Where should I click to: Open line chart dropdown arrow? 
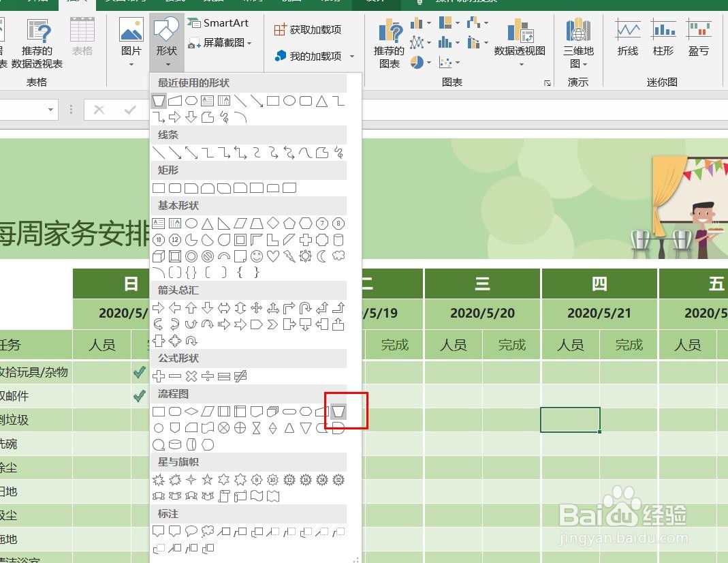[x=429, y=43]
